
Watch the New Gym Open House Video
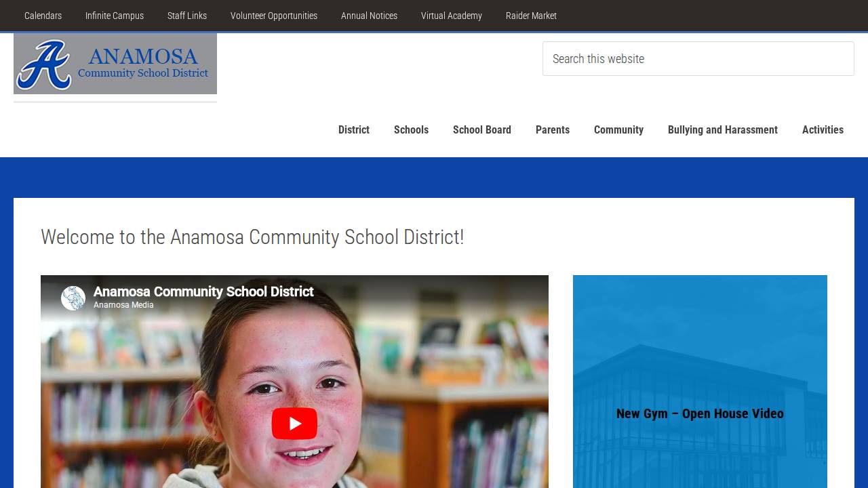699,413
